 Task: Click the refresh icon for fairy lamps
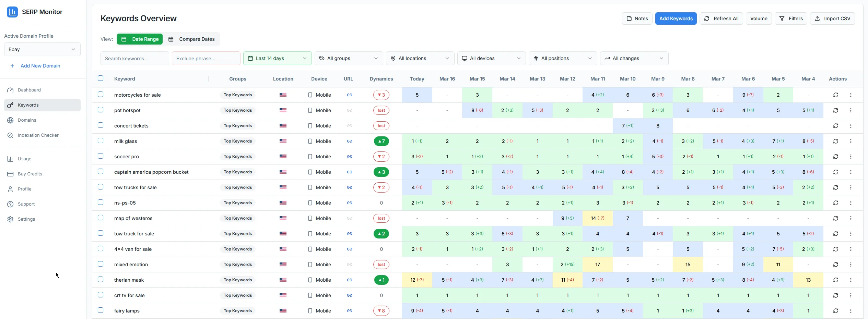click(835, 311)
